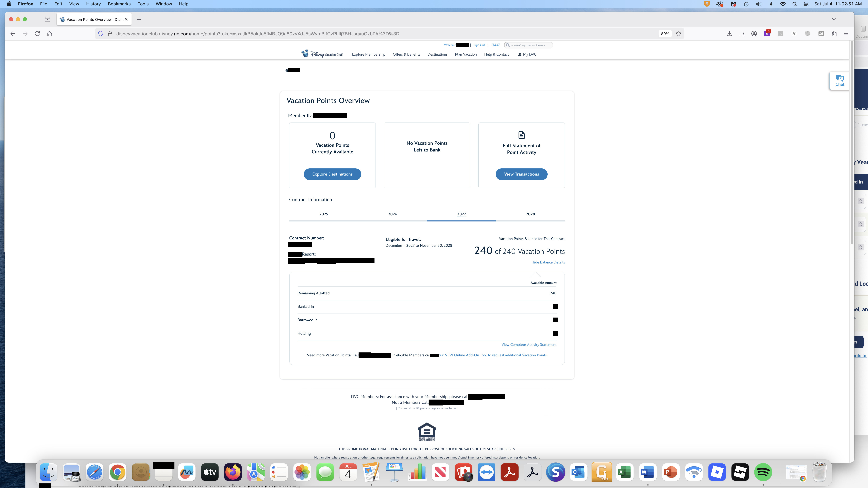Open the Firefox downloads panel
Screen dimensions: 868x488
(729, 34)
